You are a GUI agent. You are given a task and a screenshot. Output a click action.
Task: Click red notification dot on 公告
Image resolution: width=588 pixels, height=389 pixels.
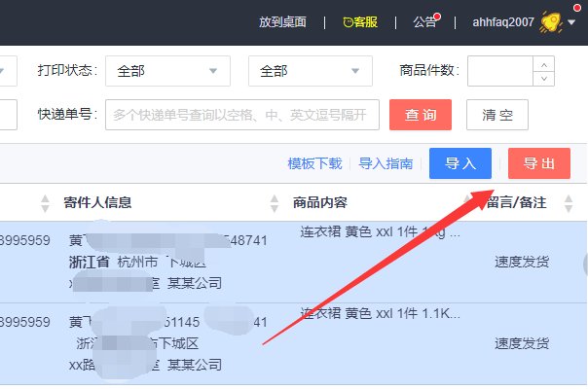[x=437, y=17]
